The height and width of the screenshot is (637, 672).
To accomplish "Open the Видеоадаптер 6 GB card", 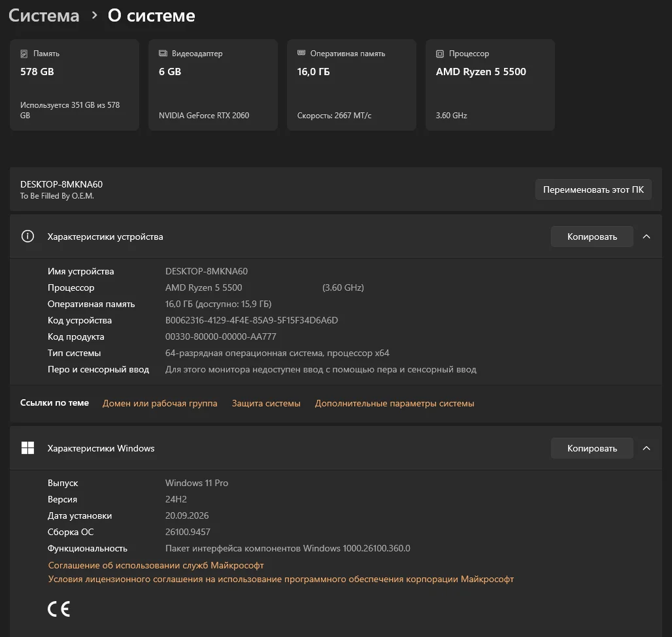I will point(213,85).
